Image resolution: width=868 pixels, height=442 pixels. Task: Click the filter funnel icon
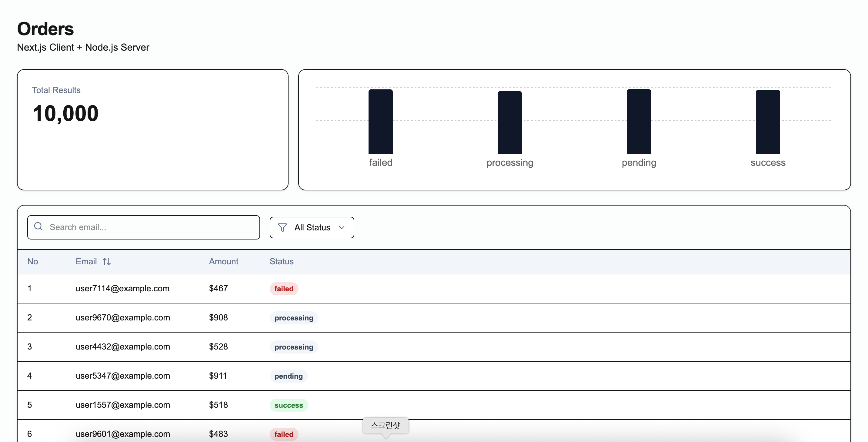point(282,228)
